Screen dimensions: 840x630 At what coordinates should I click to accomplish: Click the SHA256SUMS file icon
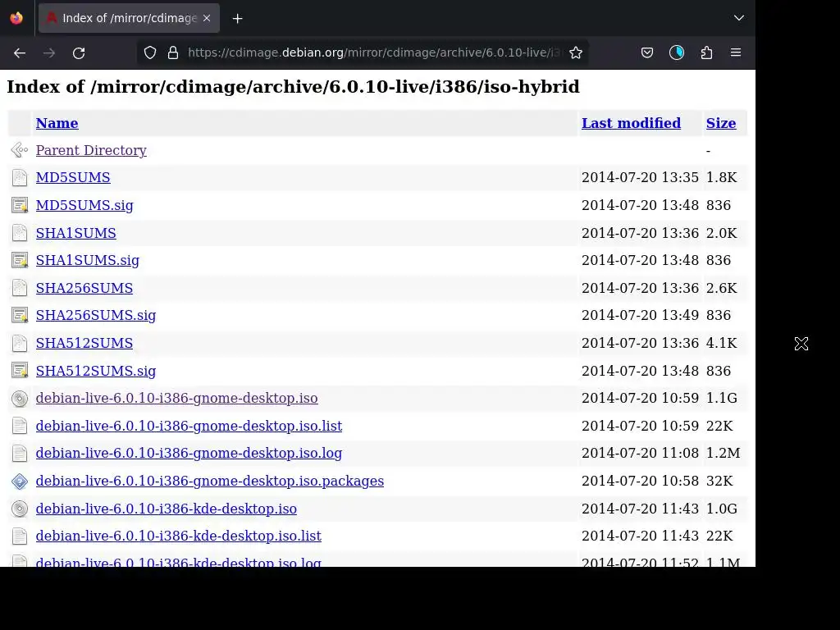[x=20, y=288]
